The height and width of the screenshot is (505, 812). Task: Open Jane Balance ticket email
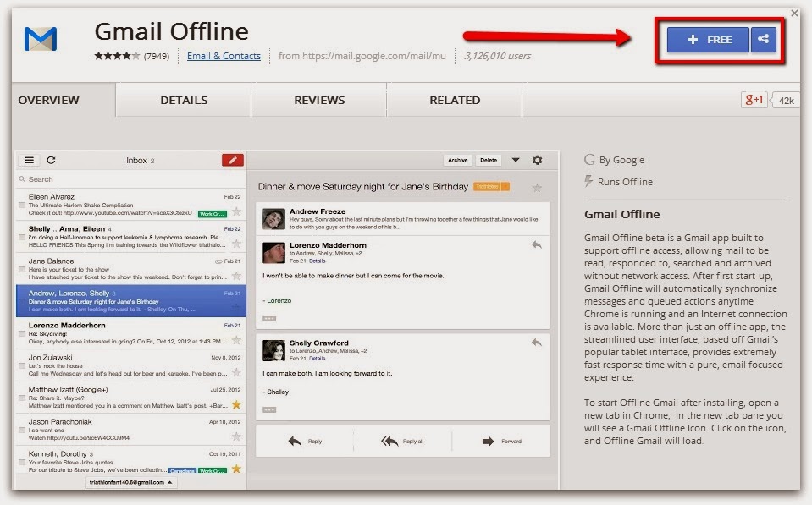click(x=131, y=269)
